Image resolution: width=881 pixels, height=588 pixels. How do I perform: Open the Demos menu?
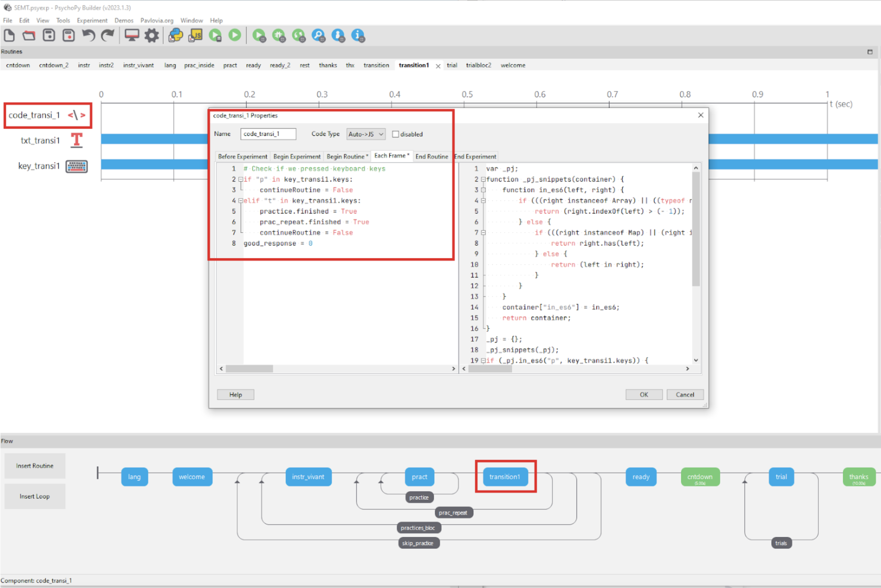(124, 20)
